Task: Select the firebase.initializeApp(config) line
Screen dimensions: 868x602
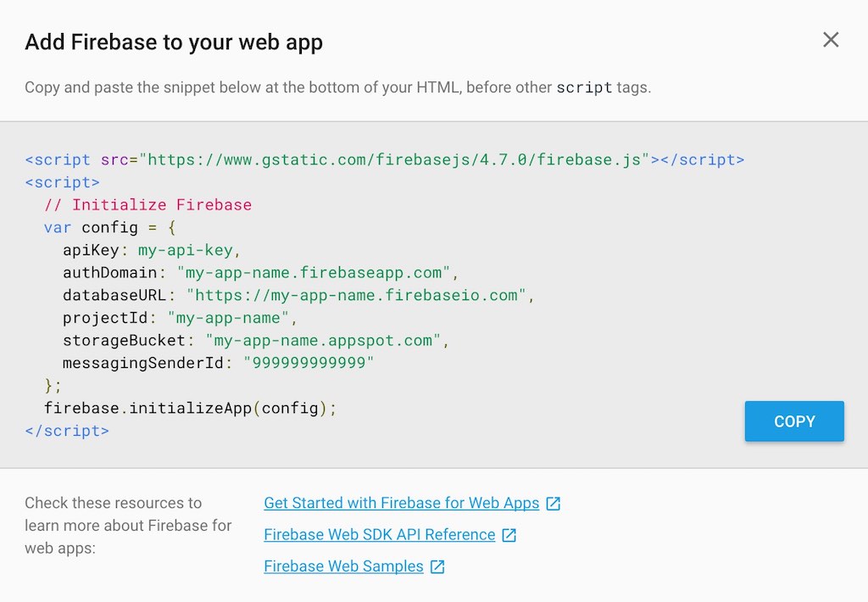Action: point(188,408)
